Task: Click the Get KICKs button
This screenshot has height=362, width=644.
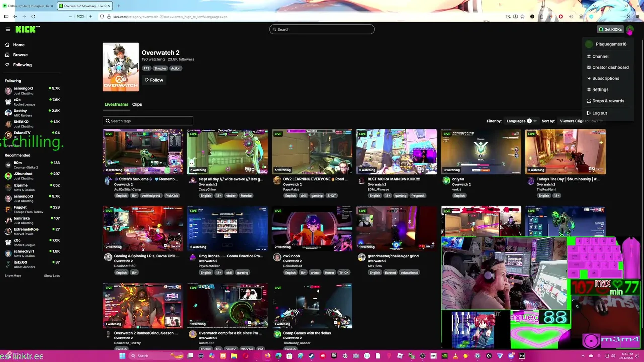Action: [610, 29]
